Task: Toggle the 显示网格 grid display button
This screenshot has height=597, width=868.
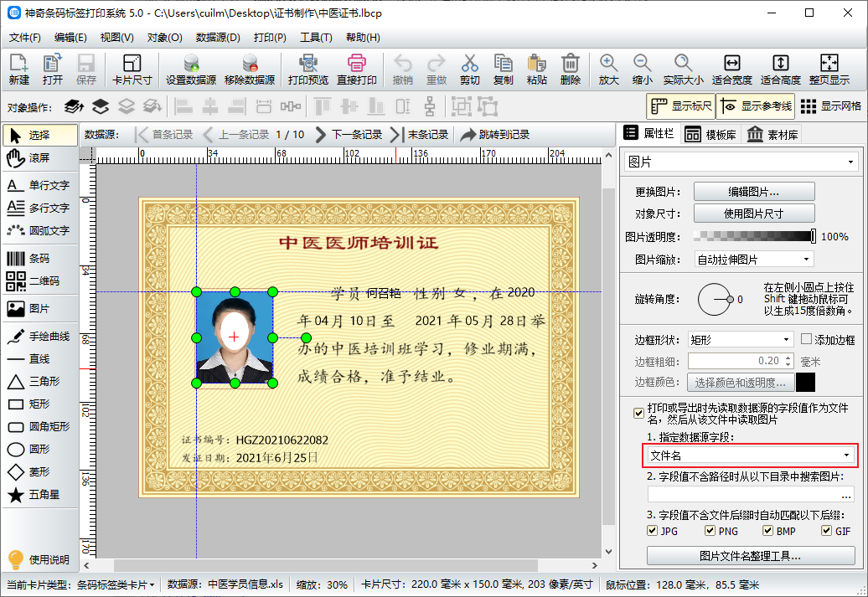Action: tap(831, 106)
